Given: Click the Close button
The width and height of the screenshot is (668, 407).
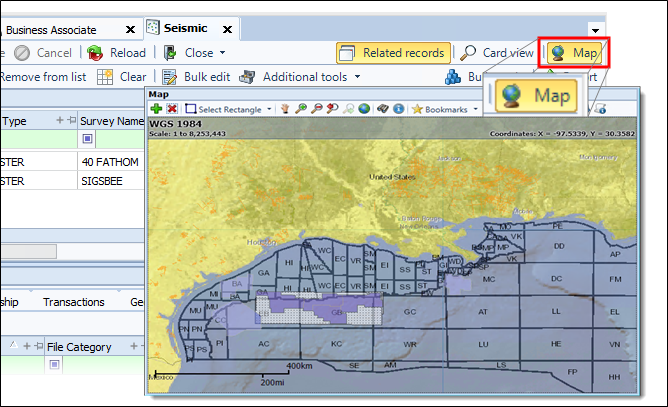Looking at the screenshot, I should [188, 53].
